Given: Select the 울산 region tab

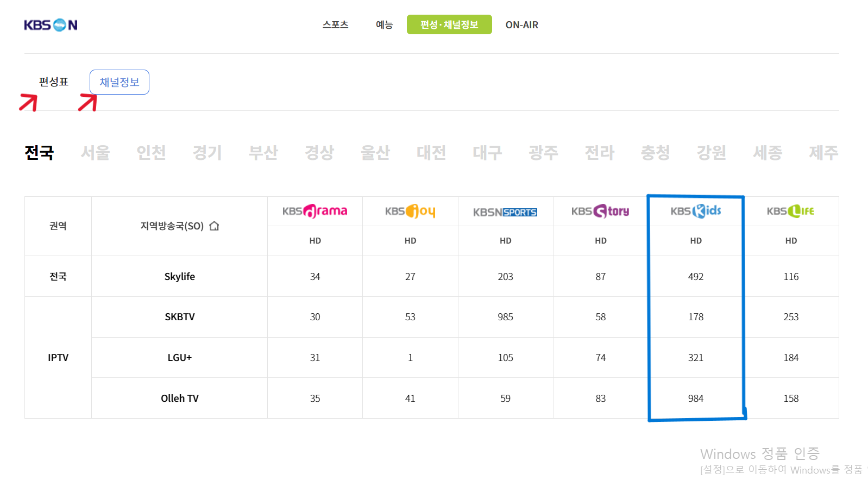Looking at the screenshot, I should [375, 153].
